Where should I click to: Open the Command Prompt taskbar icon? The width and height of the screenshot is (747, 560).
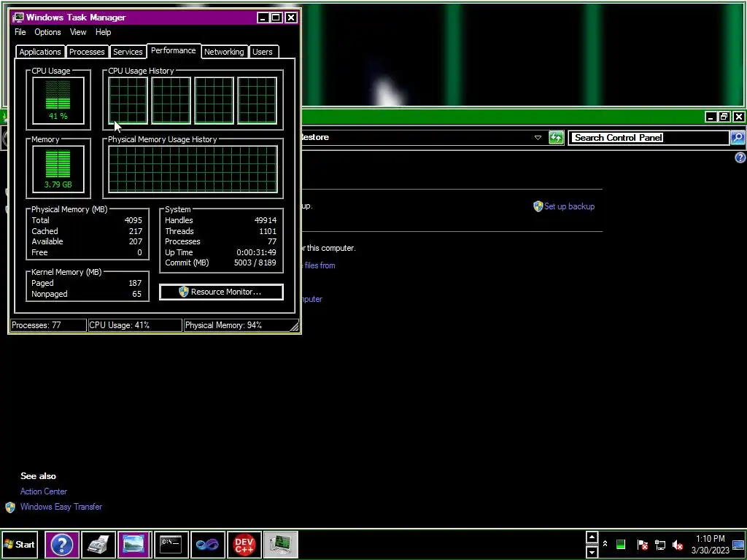[x=171, y=544]
